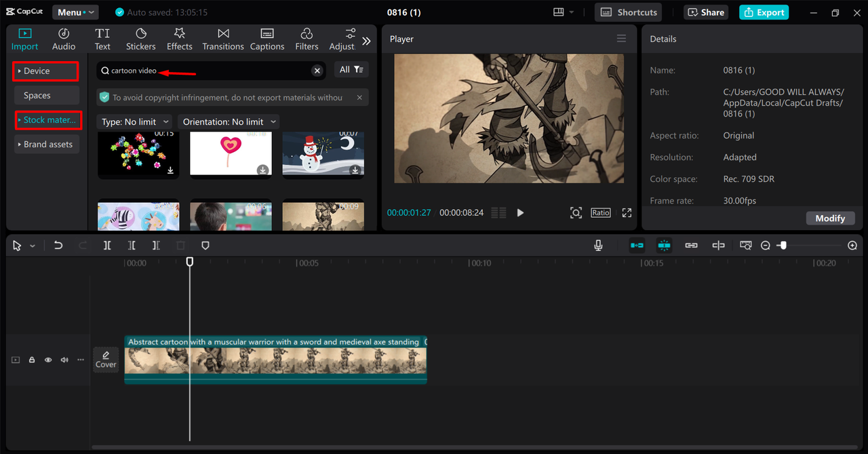Click Delete left of playhead tool
Image resolution: width=868 pixels, height=454 pixels.
coord(132,246)
